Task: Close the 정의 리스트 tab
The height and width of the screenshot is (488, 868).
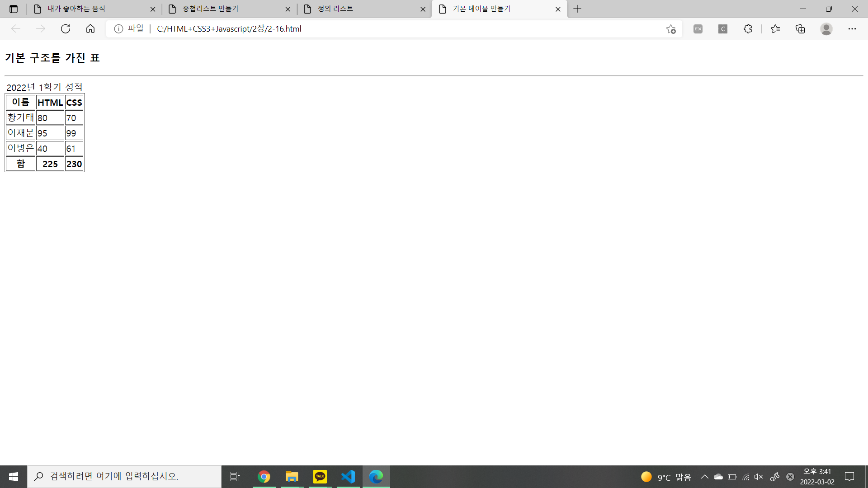Action: (423, 9)
